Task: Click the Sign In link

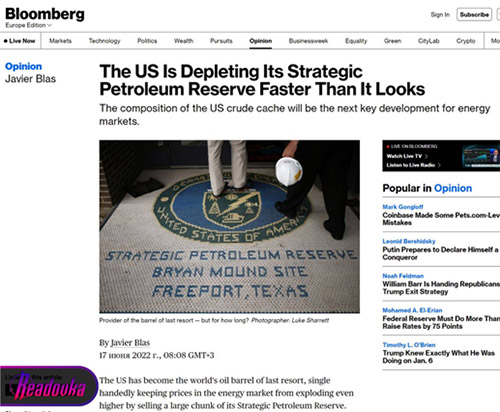Action: [x=440, y=15]
